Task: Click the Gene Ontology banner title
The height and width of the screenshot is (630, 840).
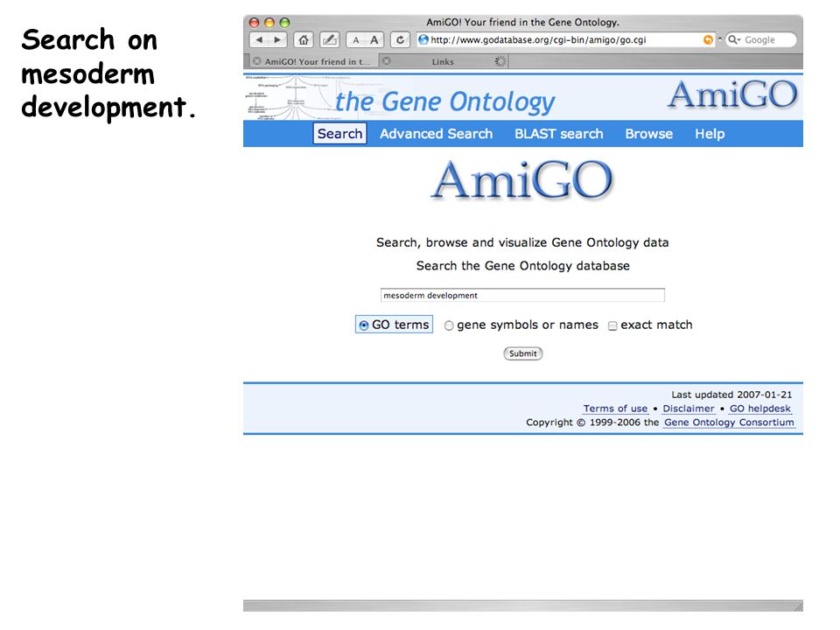Action: coord(444,101)
